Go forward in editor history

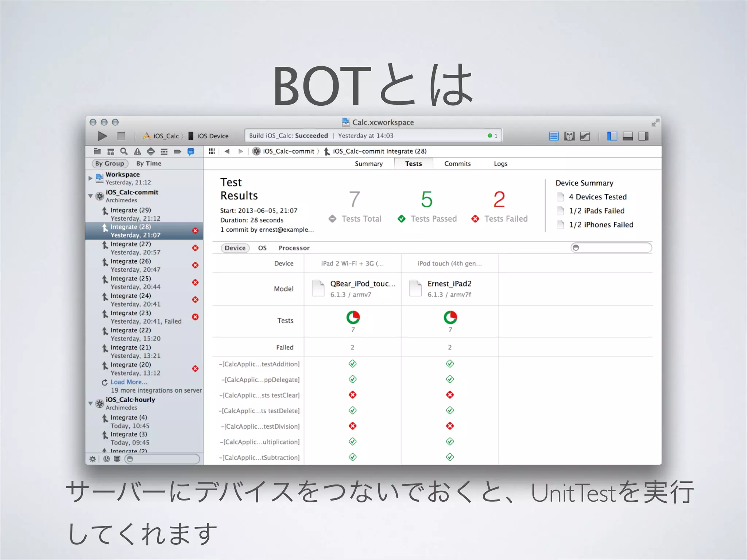[x=240, y=151]
